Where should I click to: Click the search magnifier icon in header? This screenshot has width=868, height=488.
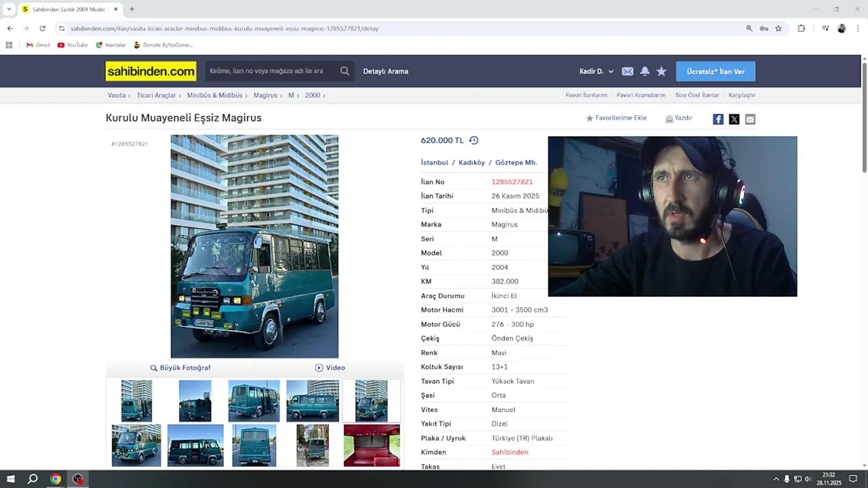pos(344,71)
